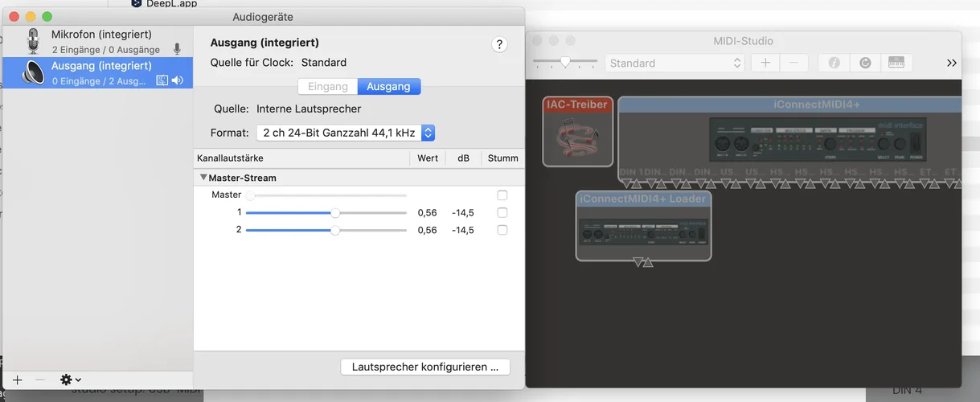
Task: Click the Interne Lautsprecher source text
Action: pyautogui.click(x=309, y=109)
